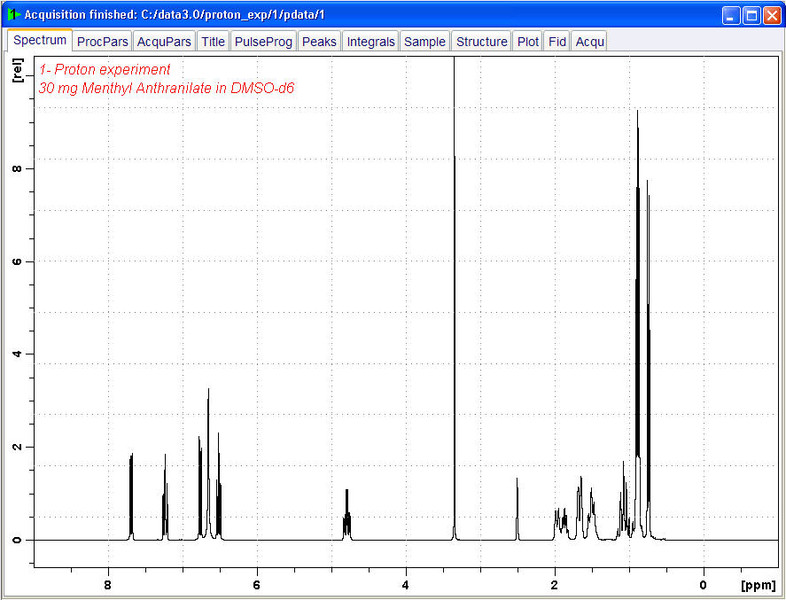Click the tallest peak near 3.3 ppm
This screenshot has width=786, height=600.
click(x=454, y=300)
